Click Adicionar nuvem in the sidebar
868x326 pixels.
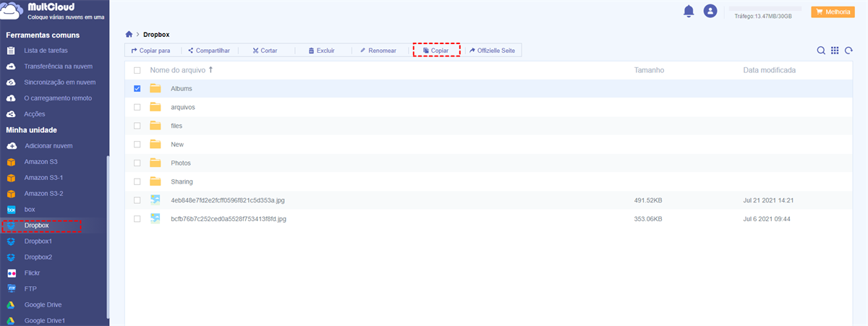coord(48,146)
